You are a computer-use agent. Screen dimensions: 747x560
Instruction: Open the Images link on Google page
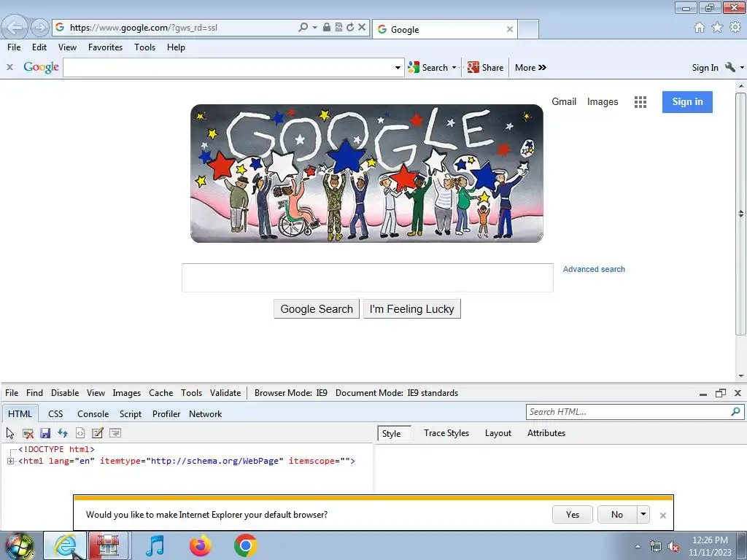tap(602, 102)
